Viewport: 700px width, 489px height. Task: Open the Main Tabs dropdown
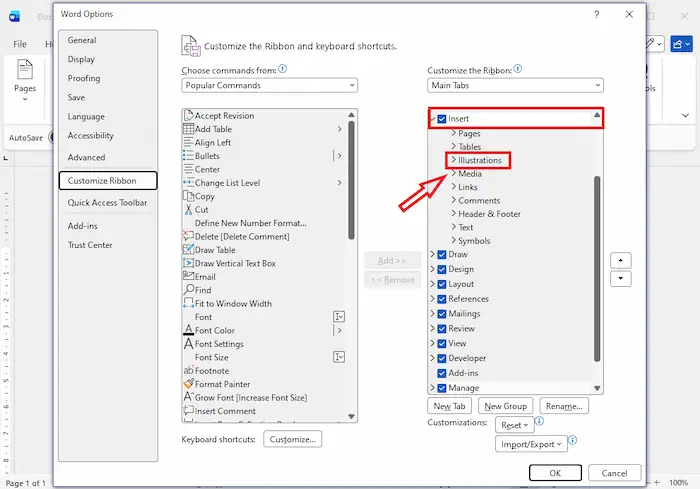[x=514, y=86]
